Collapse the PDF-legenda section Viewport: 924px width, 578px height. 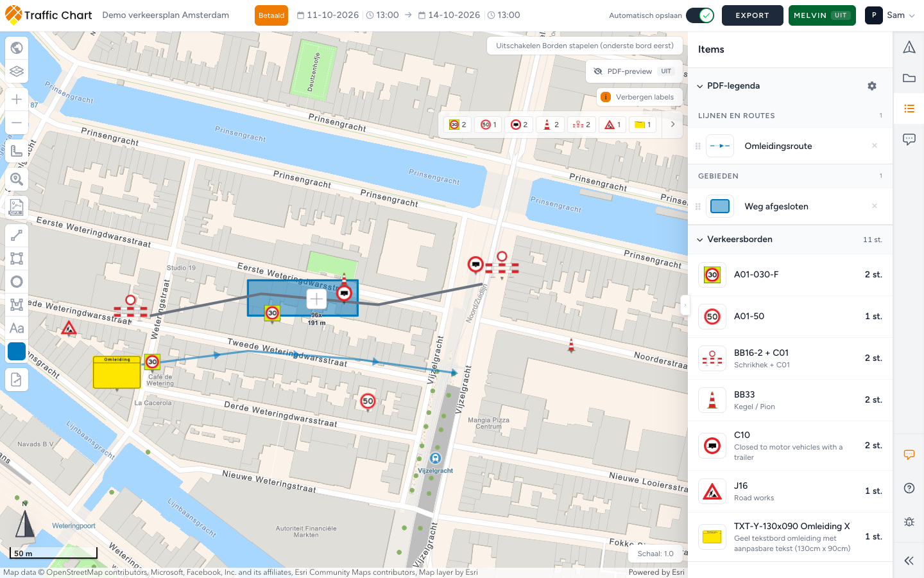click(700, 86)
